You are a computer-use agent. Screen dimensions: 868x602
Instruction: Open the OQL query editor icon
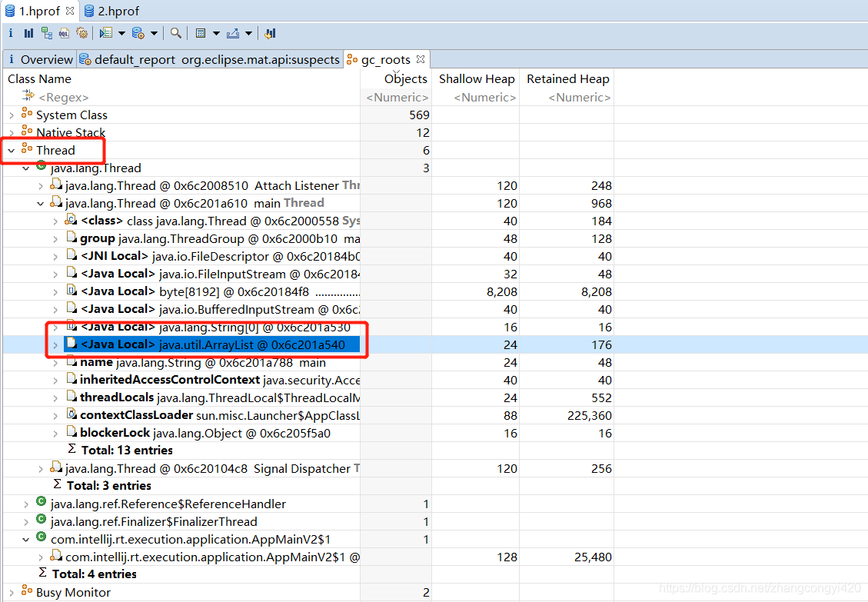coord(65,33)
